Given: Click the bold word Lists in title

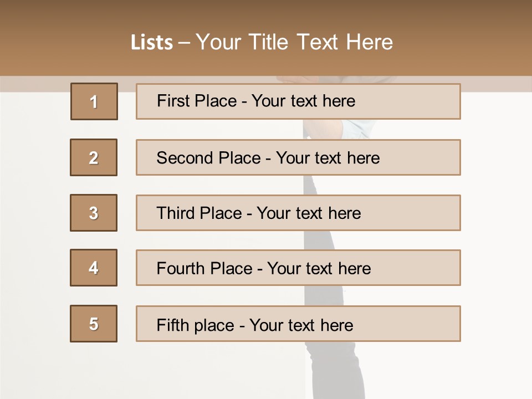Looking at the screenshot, I should click(152, 42).
